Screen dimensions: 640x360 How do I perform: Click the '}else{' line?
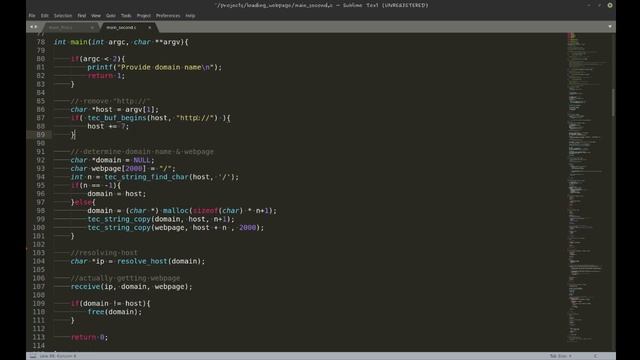[x=83, y=202]
